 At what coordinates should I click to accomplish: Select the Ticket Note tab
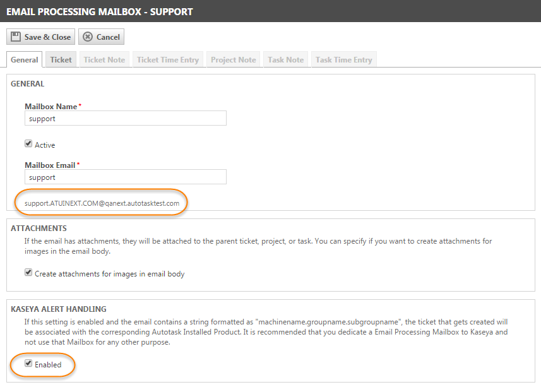tap(104, 60)
